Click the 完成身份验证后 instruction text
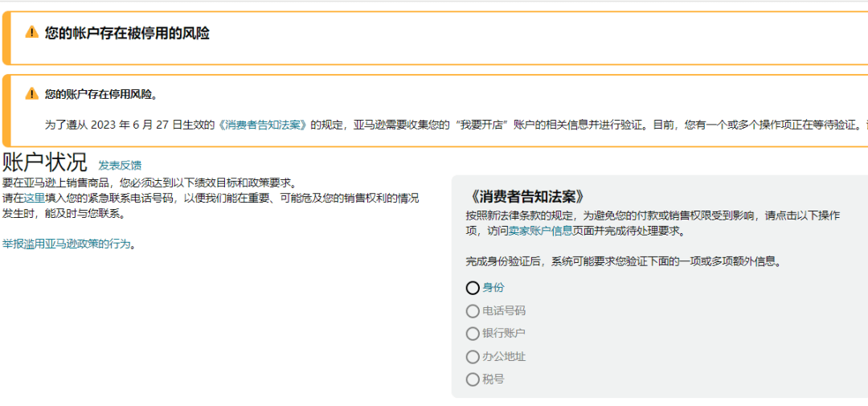The height and width of the screenshot is (406, 868). 624,261
